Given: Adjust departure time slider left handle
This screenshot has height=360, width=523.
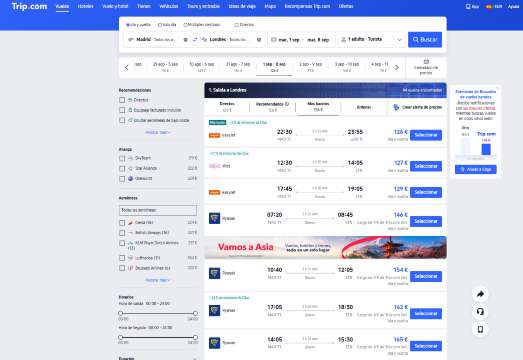Looking at the screenshot, I should click(x=120, y=313).
